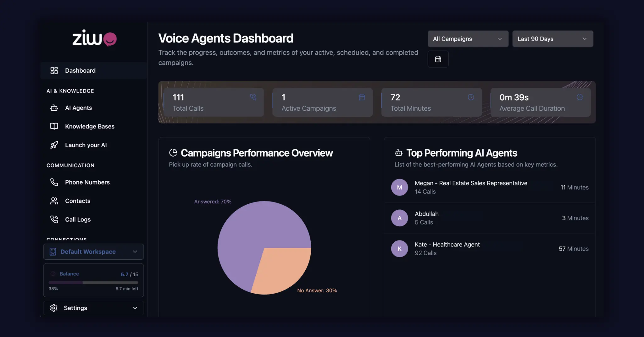Click the Call Logs phone icon
Screen dimensions: 644x337
pyautogui.click(x=54, y=219)
